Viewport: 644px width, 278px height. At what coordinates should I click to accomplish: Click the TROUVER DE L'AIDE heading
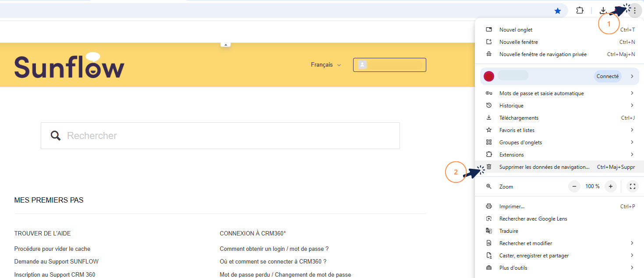coord(42,233)
